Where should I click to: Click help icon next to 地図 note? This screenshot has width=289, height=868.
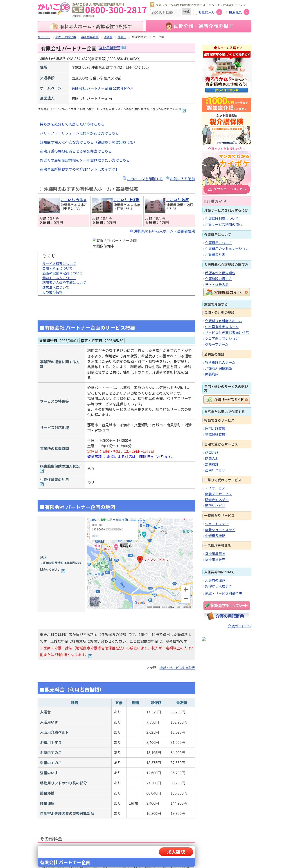coord(63,571)
